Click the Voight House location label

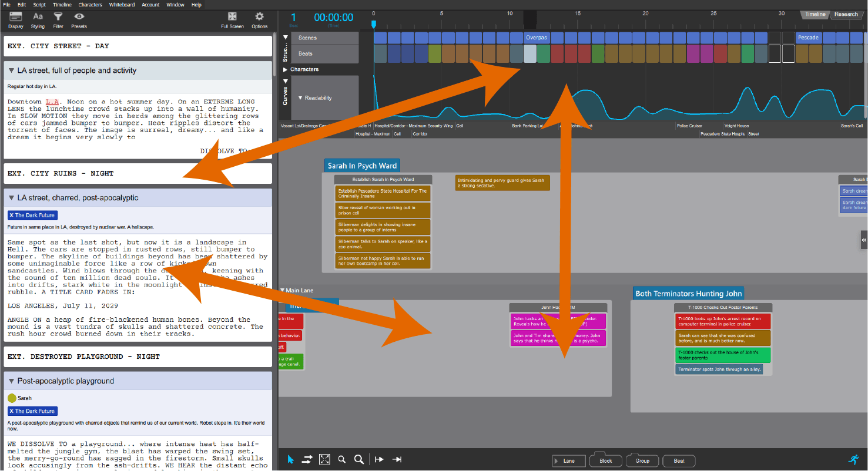(x=736, y=126)
